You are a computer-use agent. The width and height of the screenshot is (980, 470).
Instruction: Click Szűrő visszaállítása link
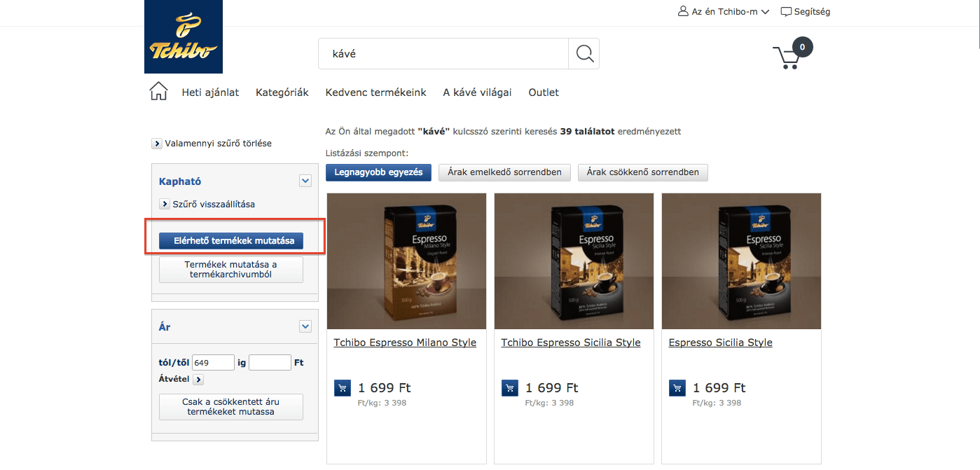click(214, 205)
